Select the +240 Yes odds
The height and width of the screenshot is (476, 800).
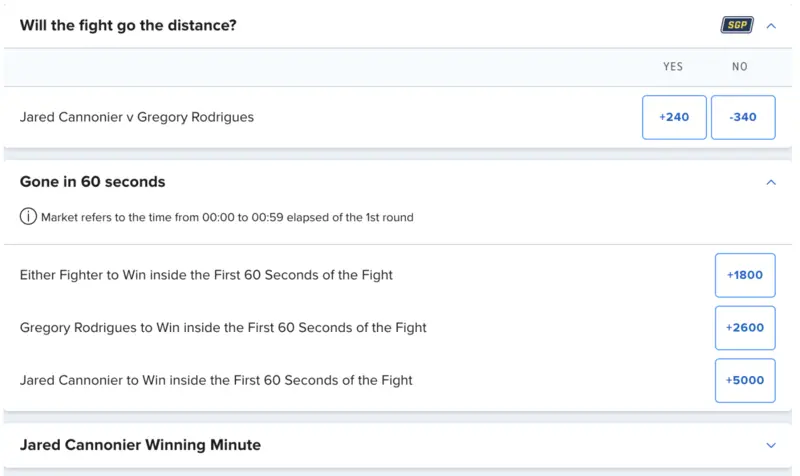click(x=674, y=117)
